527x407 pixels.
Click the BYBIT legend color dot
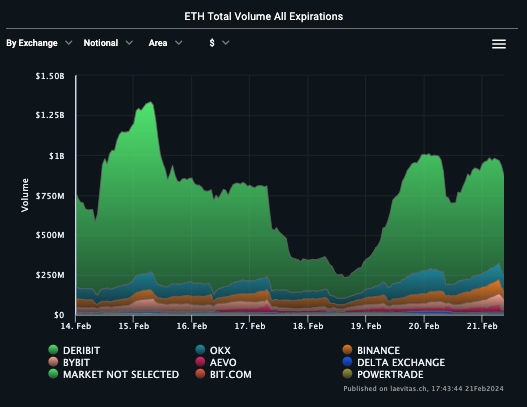[53, 362]
